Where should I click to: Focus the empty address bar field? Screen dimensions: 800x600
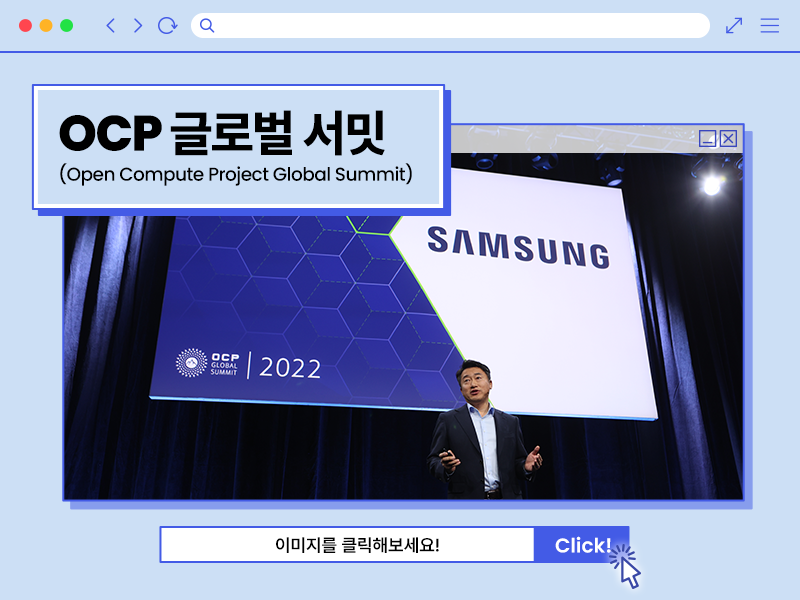[x=450, y=26]
